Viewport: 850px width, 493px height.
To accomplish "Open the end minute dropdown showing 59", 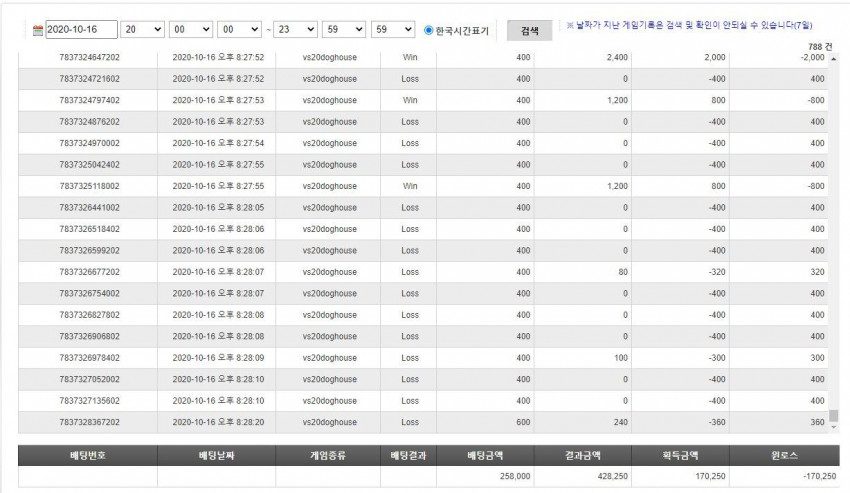I will coord(344,30).
